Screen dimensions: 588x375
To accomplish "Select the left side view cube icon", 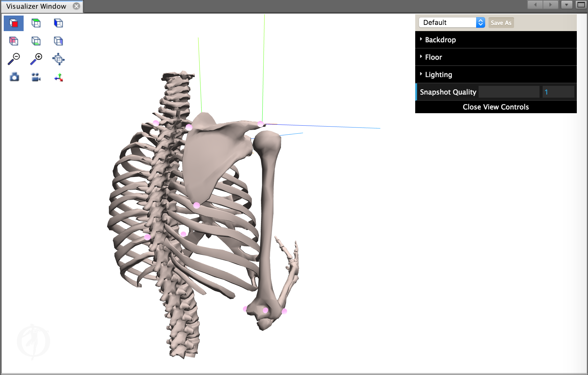I will (58, 23).
